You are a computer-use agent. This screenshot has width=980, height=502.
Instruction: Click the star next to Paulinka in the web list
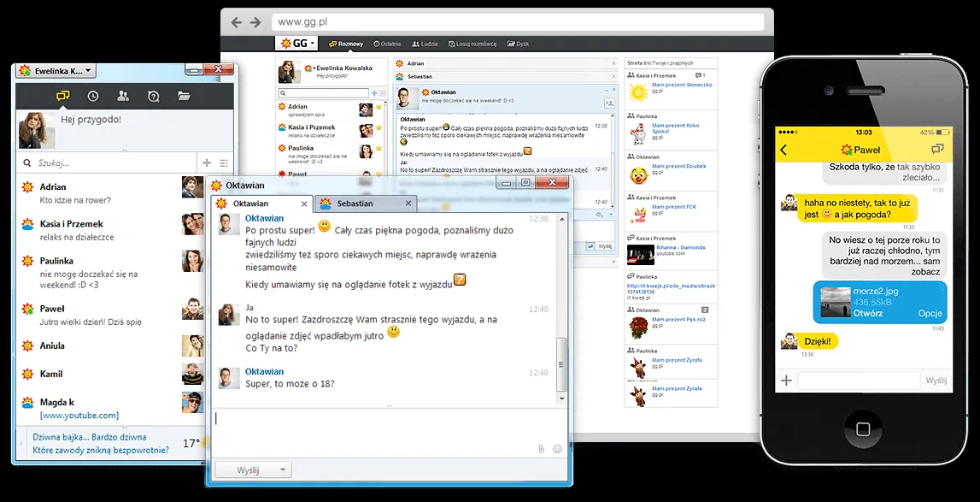379,149
